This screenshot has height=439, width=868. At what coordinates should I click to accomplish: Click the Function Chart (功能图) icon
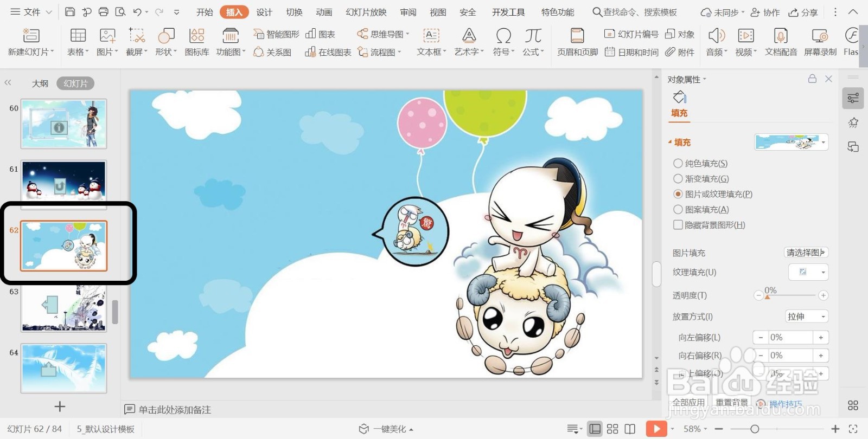[x=231, y=36]
